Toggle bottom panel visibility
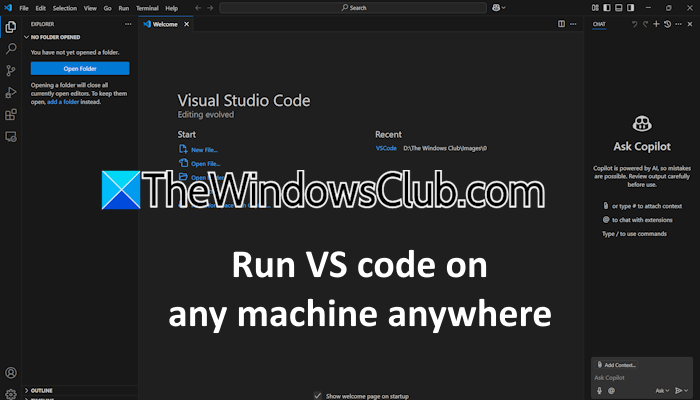700x400 pixels. coord(619,8)
